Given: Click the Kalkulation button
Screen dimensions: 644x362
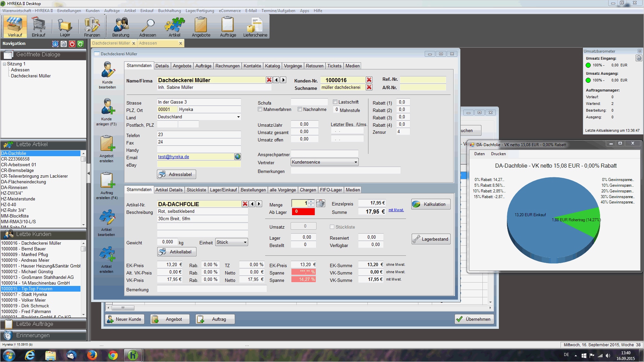Looking at the screenshot, I should pos(431,204).
